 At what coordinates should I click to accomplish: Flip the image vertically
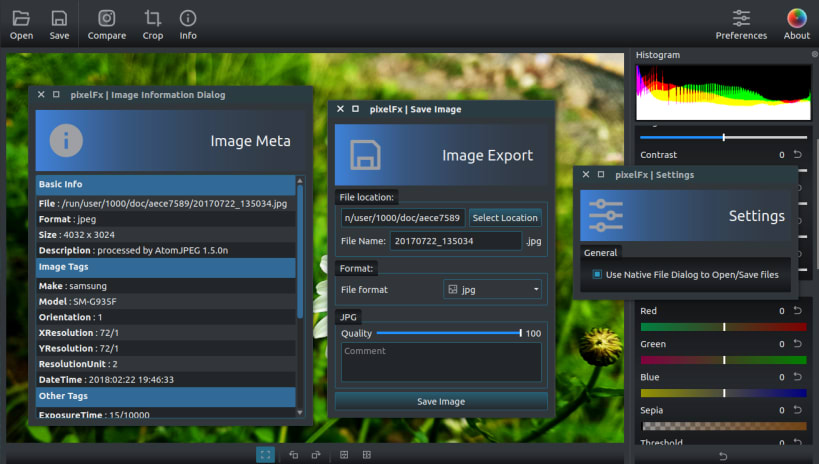coord(344,455)
